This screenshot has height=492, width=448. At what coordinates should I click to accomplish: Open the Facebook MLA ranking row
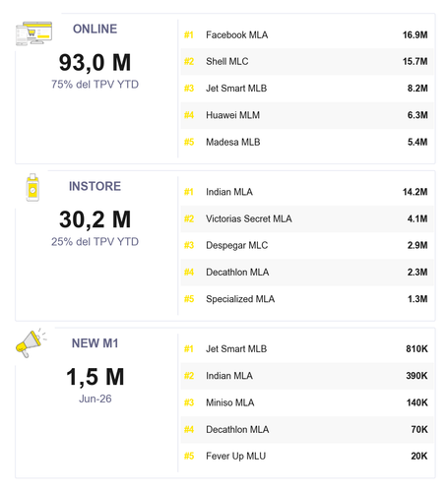[x=307, y=34]
